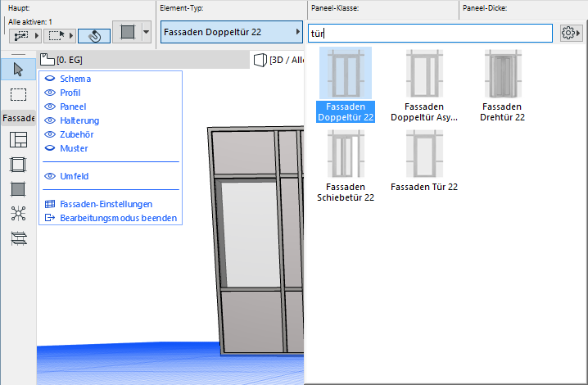Click the Paneel-Dicke label
Screen dimensions: 588x385
[485, 8]
